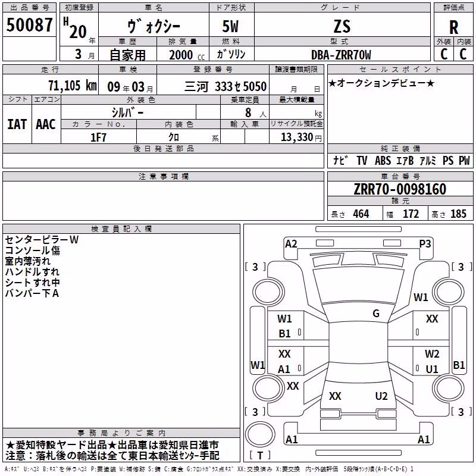Click equipment item TV
Viewport: 476px width, 476px height.
(x=362, y=160)
